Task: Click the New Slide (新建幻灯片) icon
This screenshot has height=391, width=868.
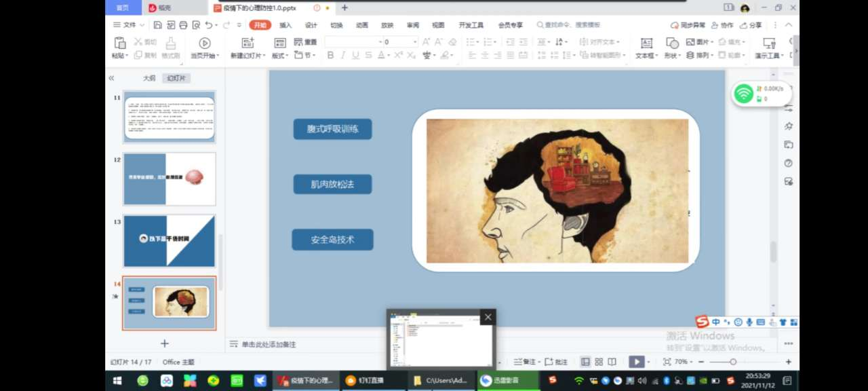Action: (248, 43)
